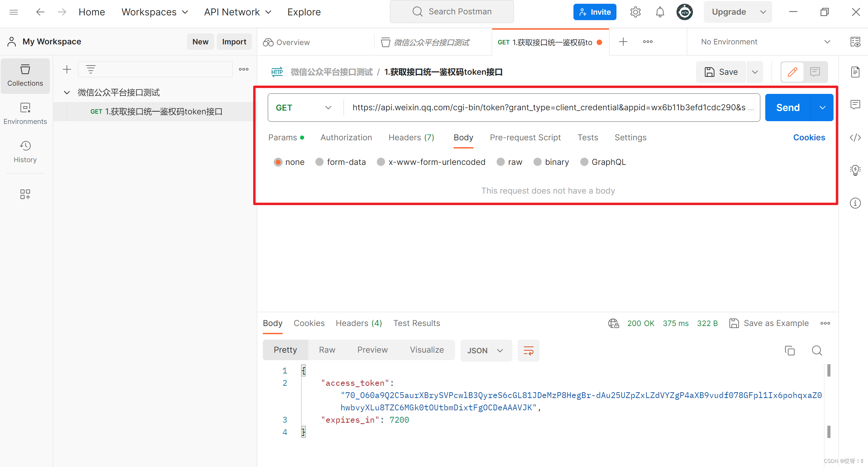Open network information globe icon
Screen dimensions: 868x467
(x=613, y=323)
